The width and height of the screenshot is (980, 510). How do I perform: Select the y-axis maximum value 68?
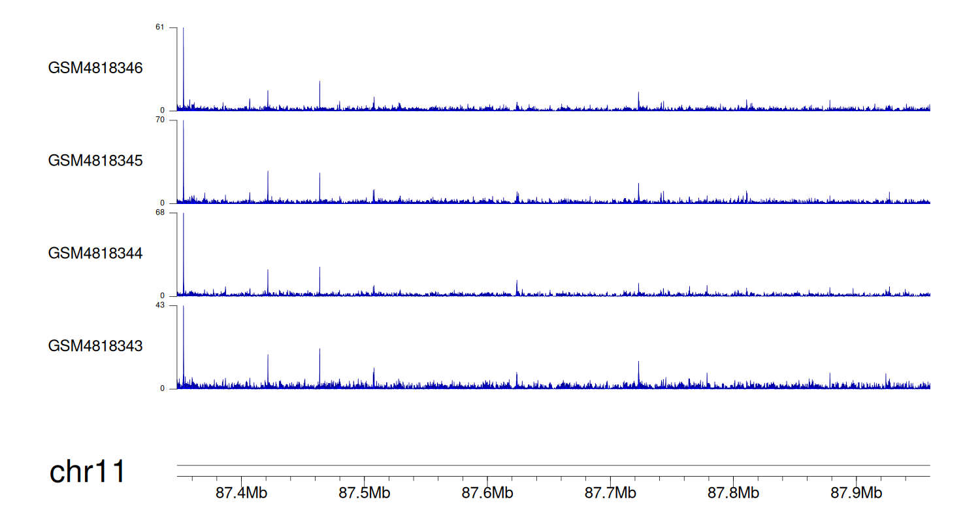(160, 212)
